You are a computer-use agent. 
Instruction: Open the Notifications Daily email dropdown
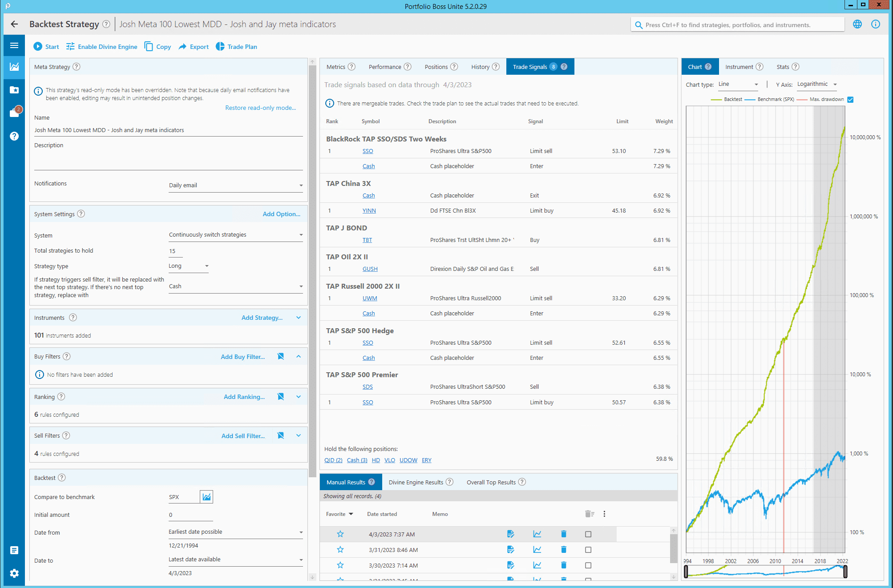[235, 185]
